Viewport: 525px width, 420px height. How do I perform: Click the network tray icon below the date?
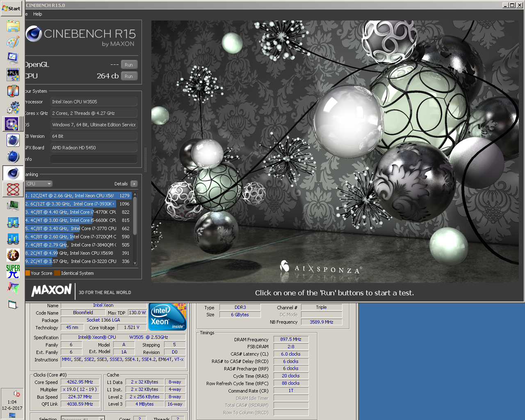coord(12,415)
